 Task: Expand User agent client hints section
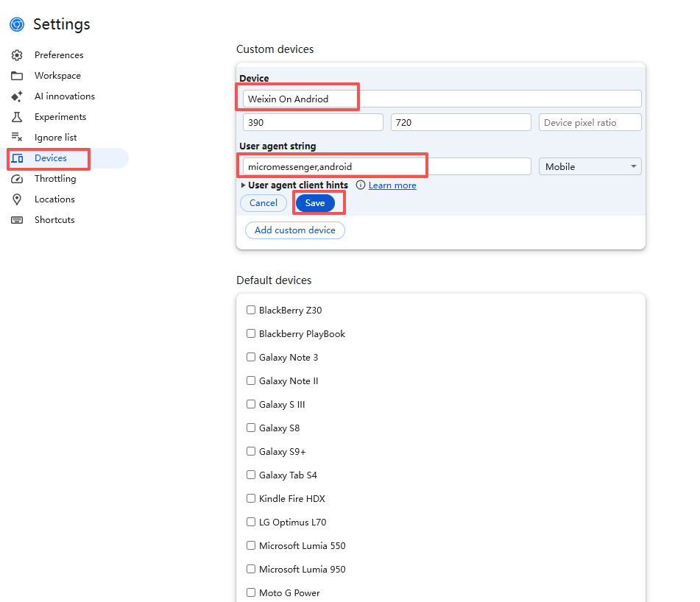pyautogui.click(x=244, y=185)
